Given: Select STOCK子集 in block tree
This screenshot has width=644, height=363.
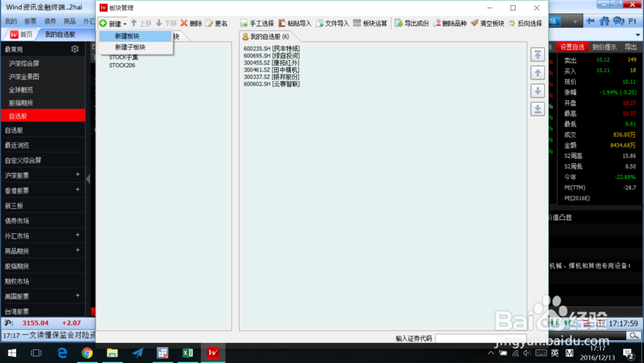Looking at the screenshot, I should [124, 57].
